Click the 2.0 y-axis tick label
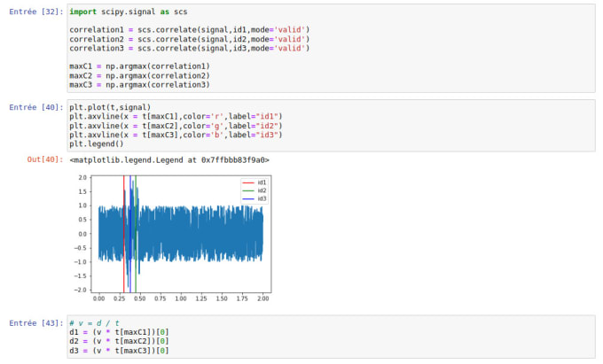This screenshot has width=603, height=364. pos(82,178)
